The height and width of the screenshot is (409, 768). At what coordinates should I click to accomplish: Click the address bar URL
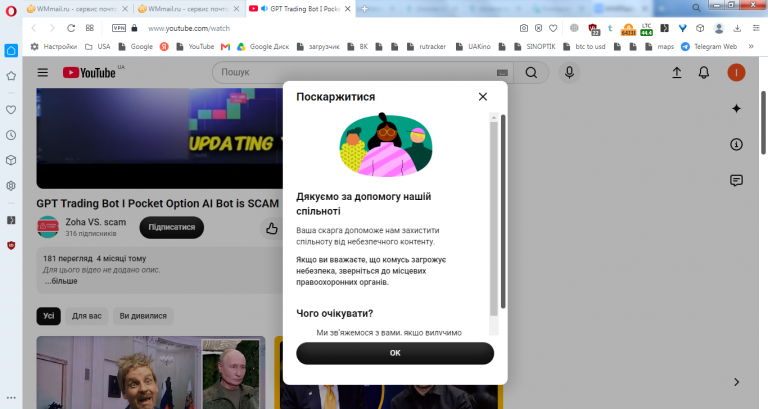tap(189, 28)
